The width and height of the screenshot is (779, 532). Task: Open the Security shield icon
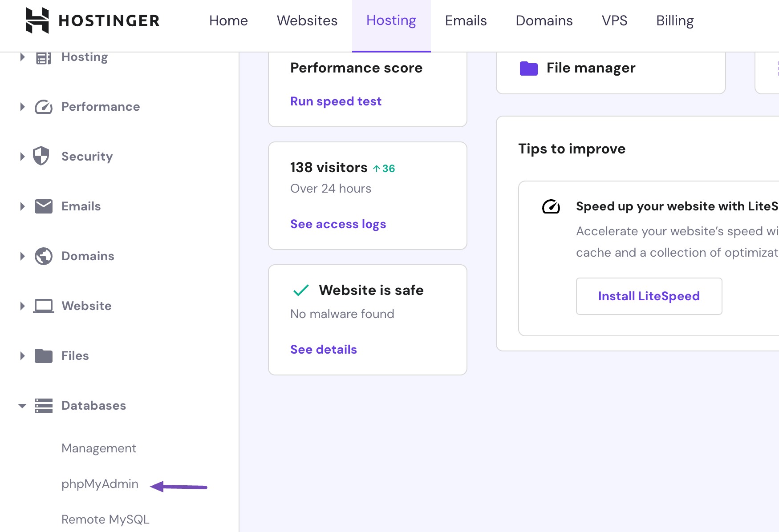click(x=41, y=156)
